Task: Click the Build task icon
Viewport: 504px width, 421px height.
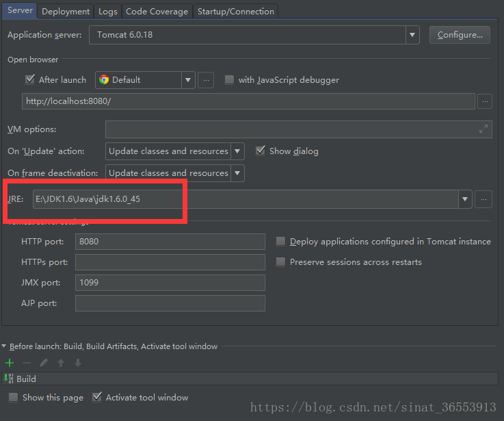Action: click(9, 379)
